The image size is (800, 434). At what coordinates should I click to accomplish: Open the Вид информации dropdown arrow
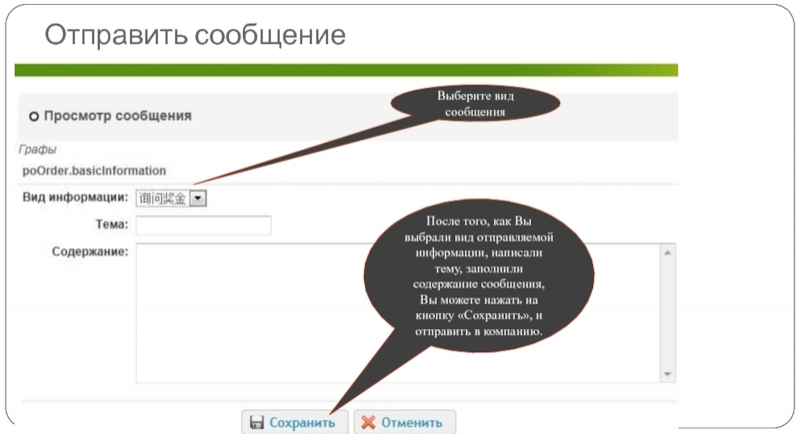(x=198, y=198)
